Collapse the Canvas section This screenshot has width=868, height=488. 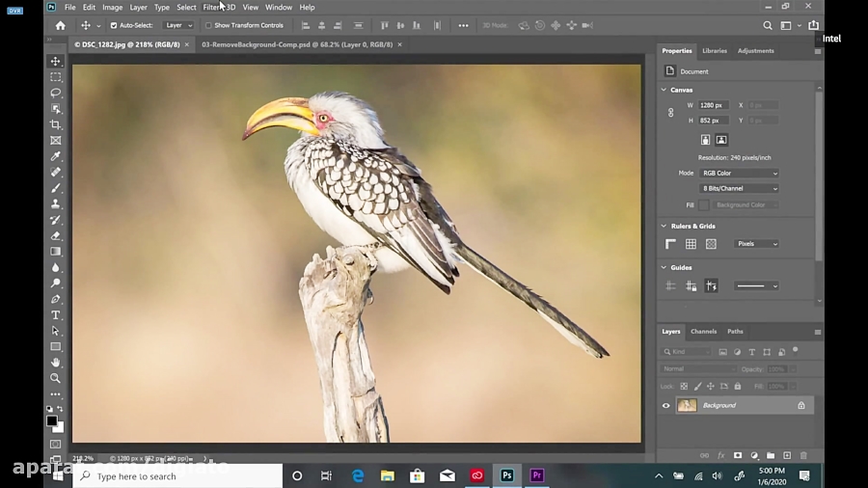click(x=664, y=90)
